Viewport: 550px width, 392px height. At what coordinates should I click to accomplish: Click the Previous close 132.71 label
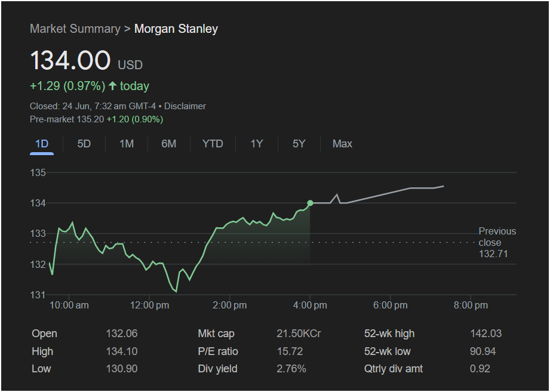click(497, 242)
